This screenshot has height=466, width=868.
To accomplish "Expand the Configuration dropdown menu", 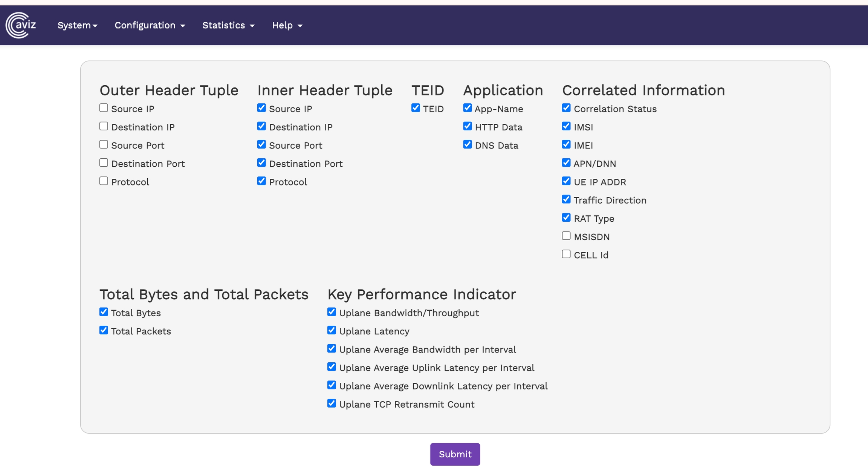I will pos(150,25).
